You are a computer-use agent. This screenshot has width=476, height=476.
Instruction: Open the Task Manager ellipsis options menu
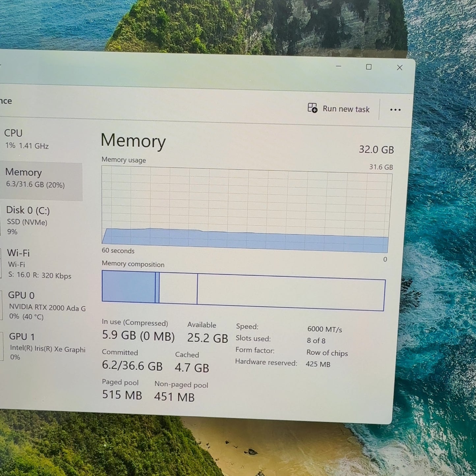[x=395, y=109]
